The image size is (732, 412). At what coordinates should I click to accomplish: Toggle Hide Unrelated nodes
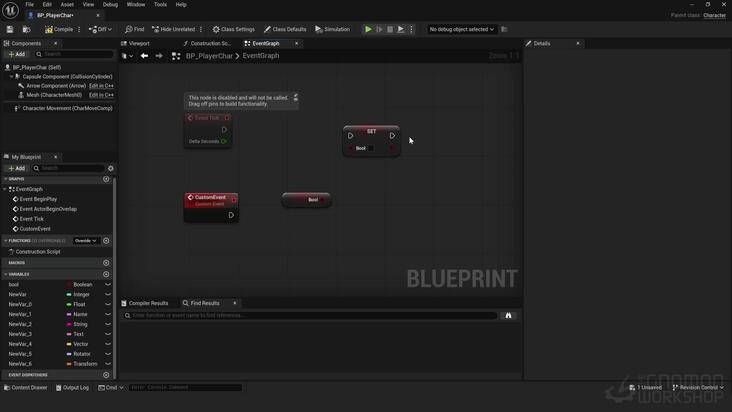coord(173,29)
